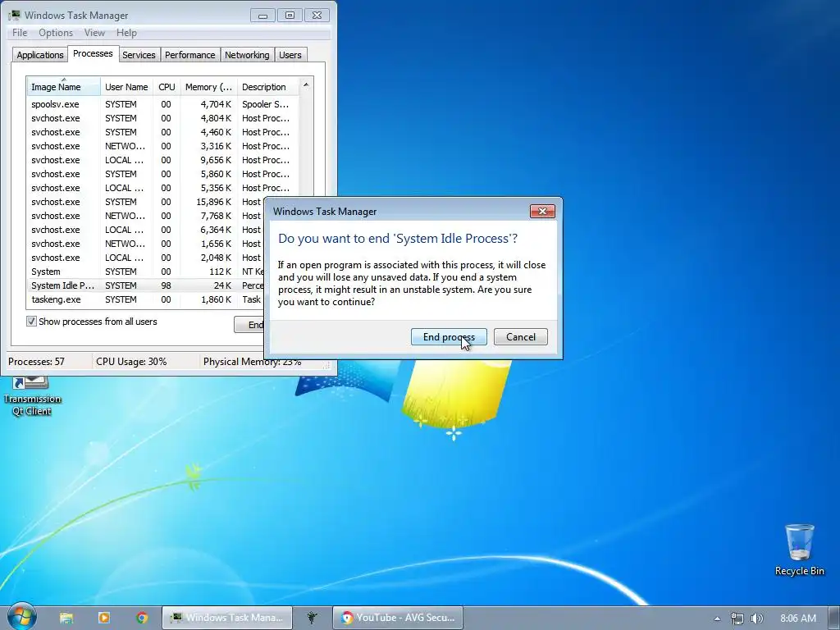Select svchost.exe row using 9,656 K
This screenshot has height=630, width=840.
tap(162, 160)
